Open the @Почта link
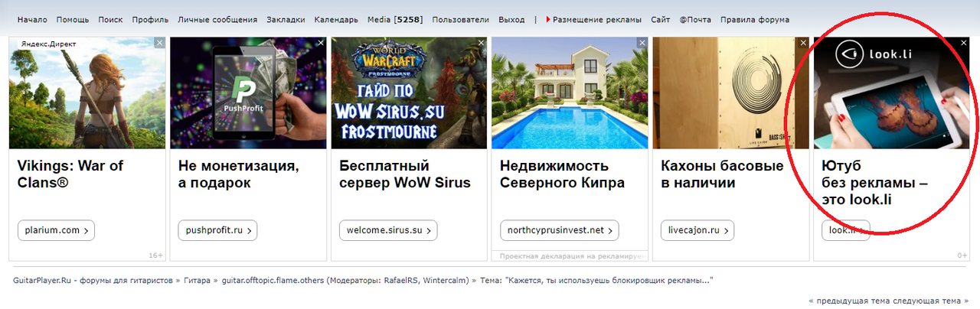Screen dimensions: 980x309 click(x=695, y=20)
